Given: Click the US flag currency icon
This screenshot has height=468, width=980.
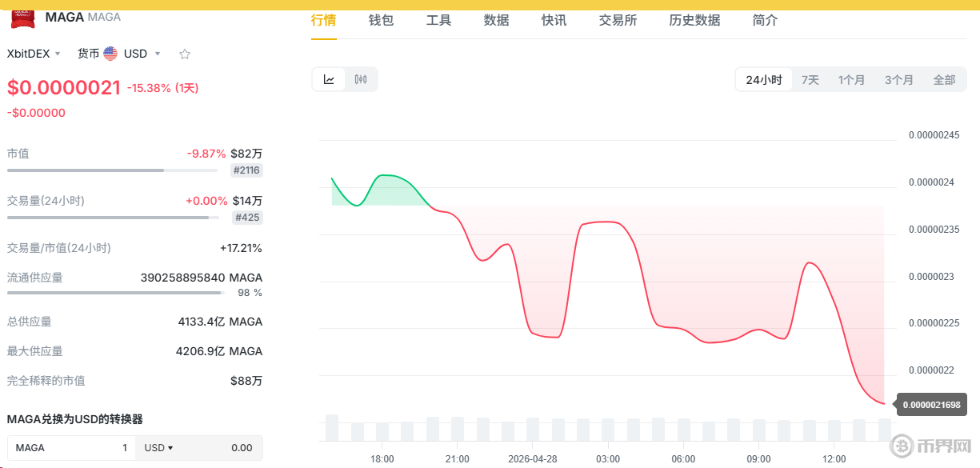Looking at the screenshot, I should click(x=110, y=54).
